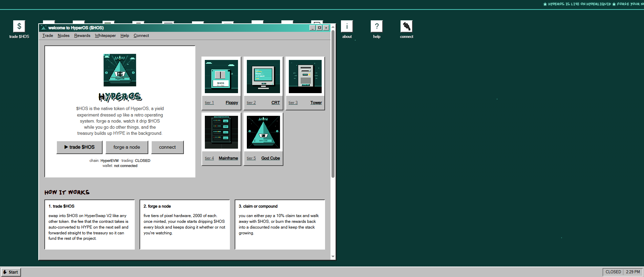Screen dimensions: 644x277
Task: Open the Rewards menu
Action: (82, 36)
